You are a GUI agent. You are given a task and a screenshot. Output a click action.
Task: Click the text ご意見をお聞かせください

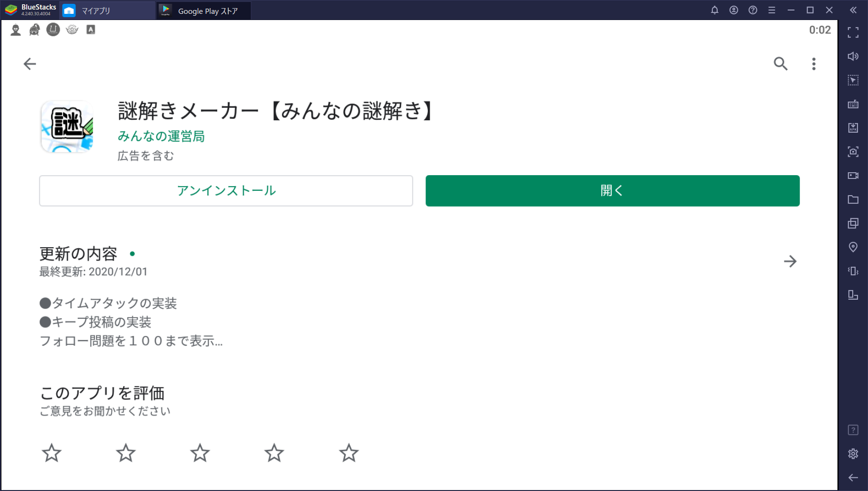click(x=105, y=411)
